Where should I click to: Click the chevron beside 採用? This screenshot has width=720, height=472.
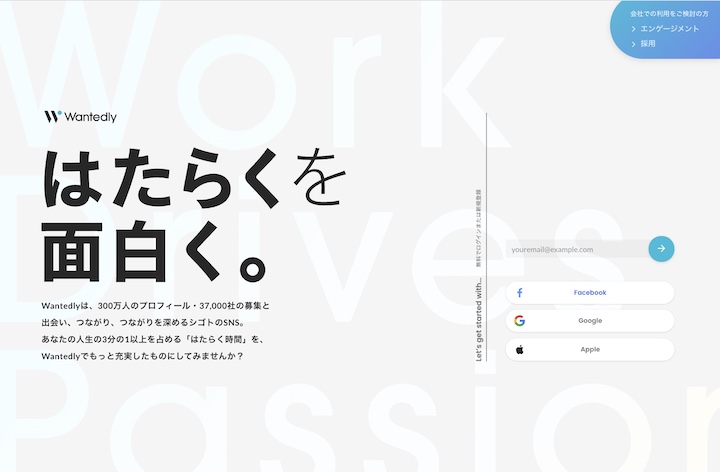tap(634, 44)
